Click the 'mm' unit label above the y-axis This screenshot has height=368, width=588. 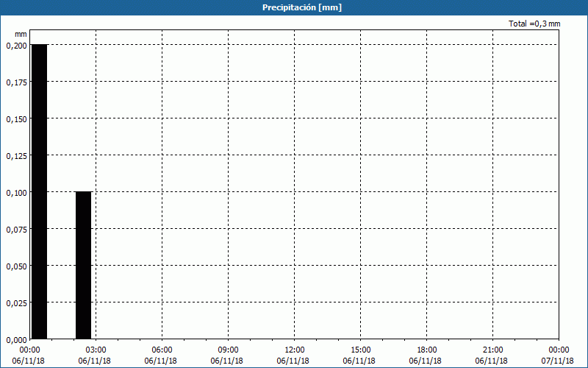[x=21, y=34]
